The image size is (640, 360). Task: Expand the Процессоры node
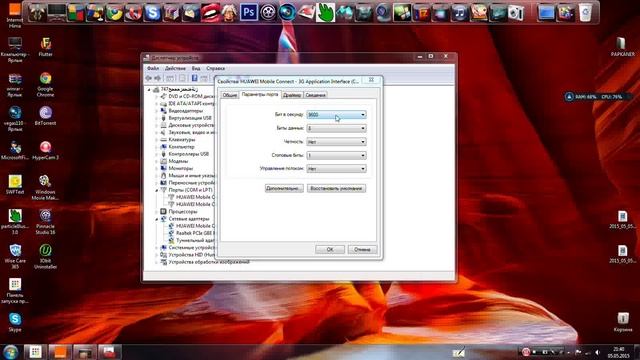[157, 211]
